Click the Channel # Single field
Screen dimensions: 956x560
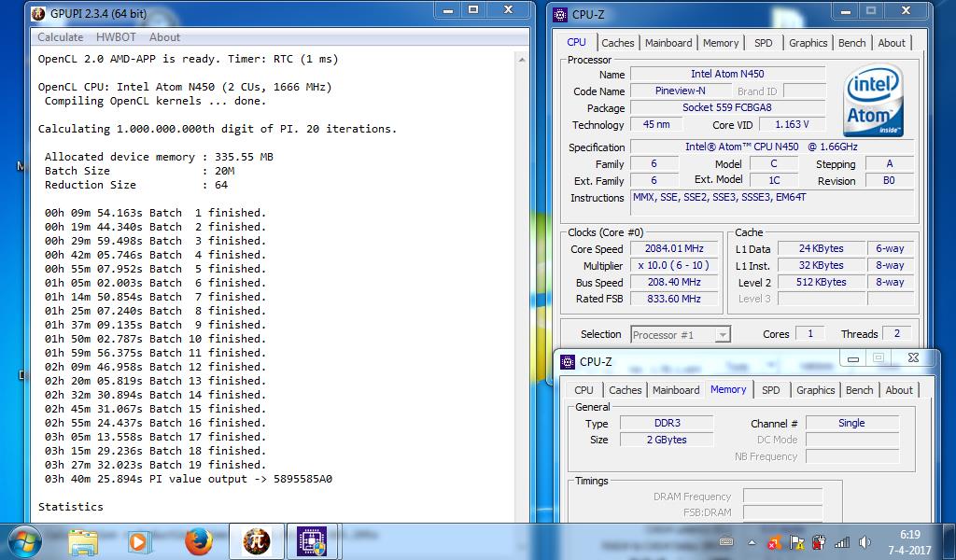pos(851,423)
